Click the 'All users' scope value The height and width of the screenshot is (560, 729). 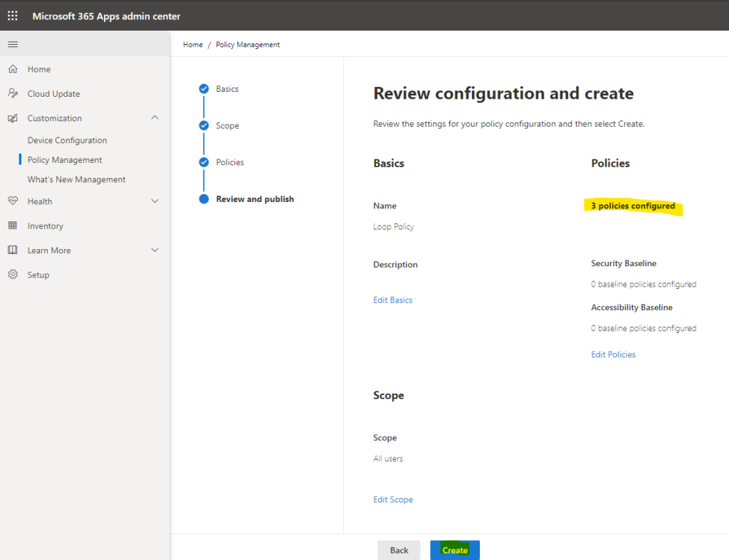tap(388, 459)
